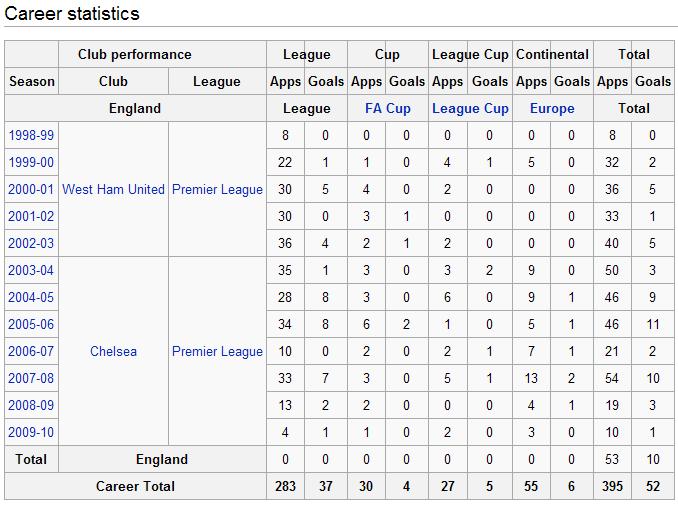Click Premier League link beside Chelsea
The height and width of the screenshot is (505, 678).
pos(217,351)
